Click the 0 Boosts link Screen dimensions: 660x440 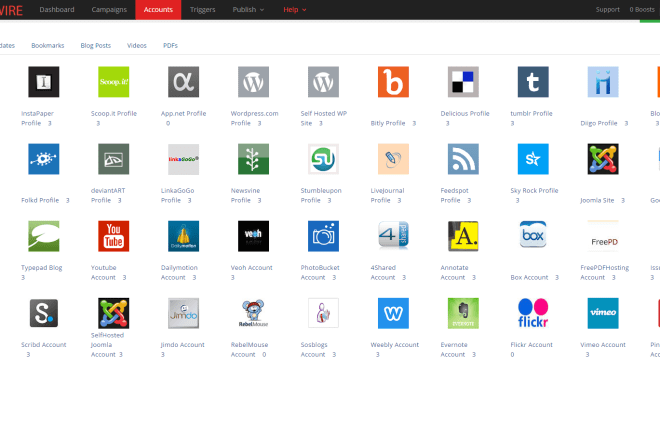[x=642, y=9]
